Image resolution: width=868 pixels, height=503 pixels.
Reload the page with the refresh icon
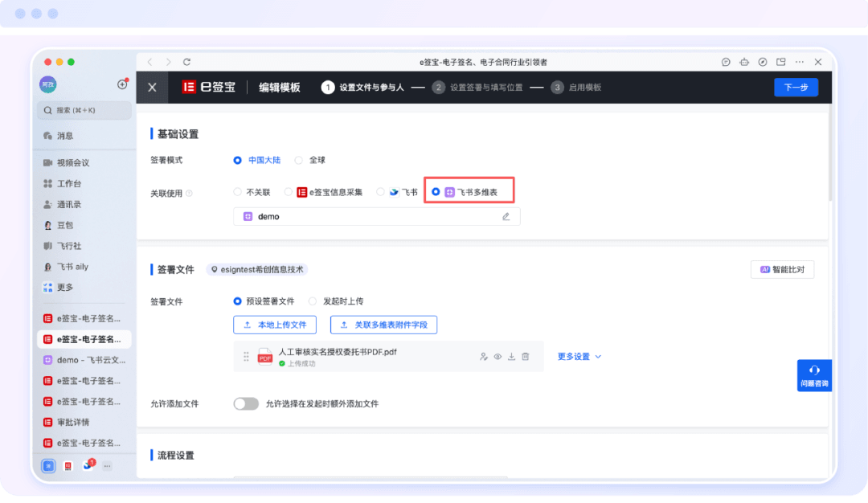coord(187,62)
